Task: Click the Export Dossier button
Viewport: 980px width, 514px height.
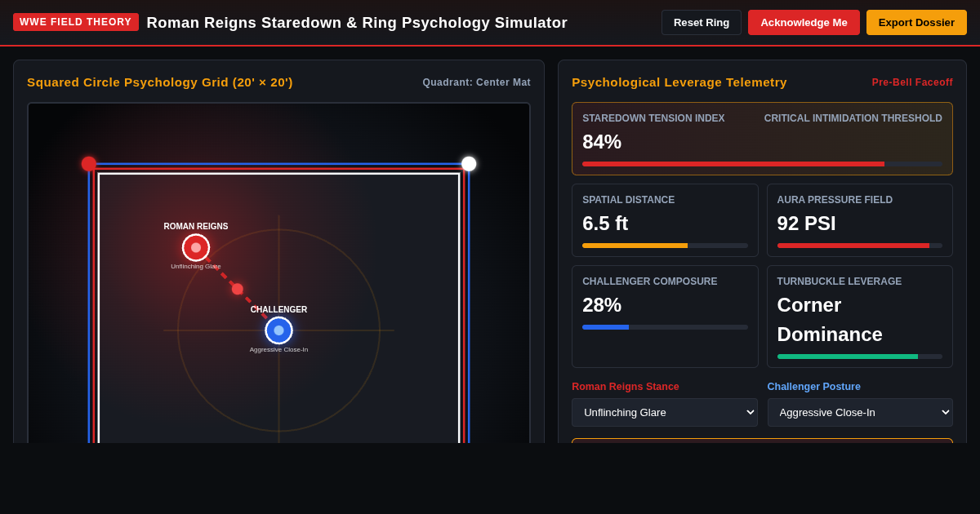Action: [916, 22]
